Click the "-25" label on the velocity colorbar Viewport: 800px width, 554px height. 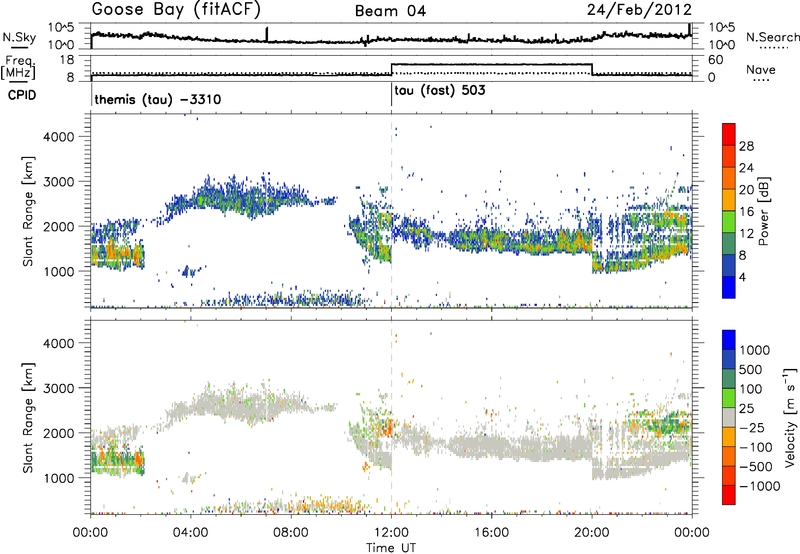(x=752, y=428)
